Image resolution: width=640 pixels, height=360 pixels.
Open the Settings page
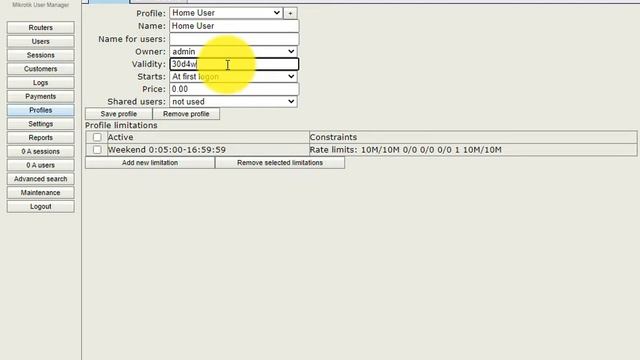click(x=40, y=124)
